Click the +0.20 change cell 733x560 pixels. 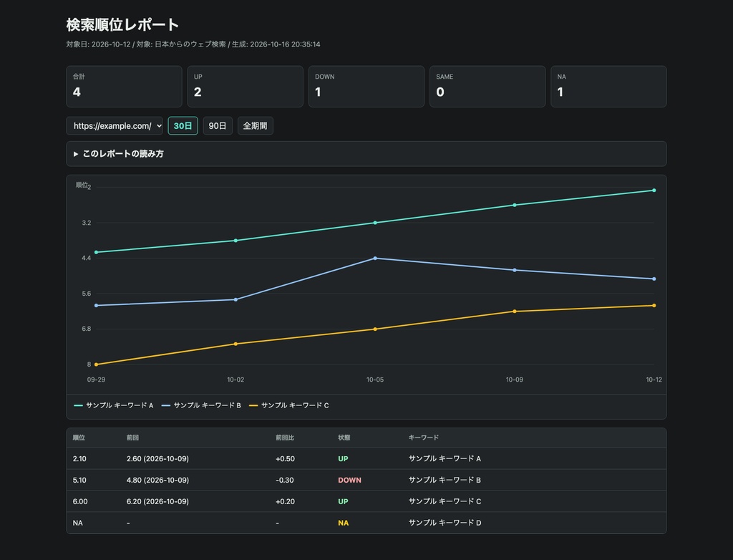(x=285, y=501)
